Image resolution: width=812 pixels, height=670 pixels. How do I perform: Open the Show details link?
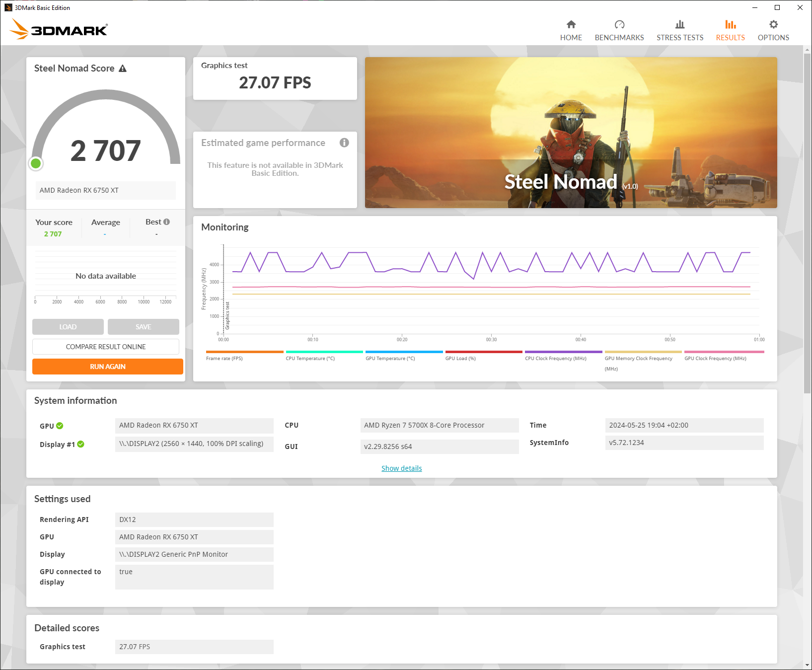pos(402,468)
